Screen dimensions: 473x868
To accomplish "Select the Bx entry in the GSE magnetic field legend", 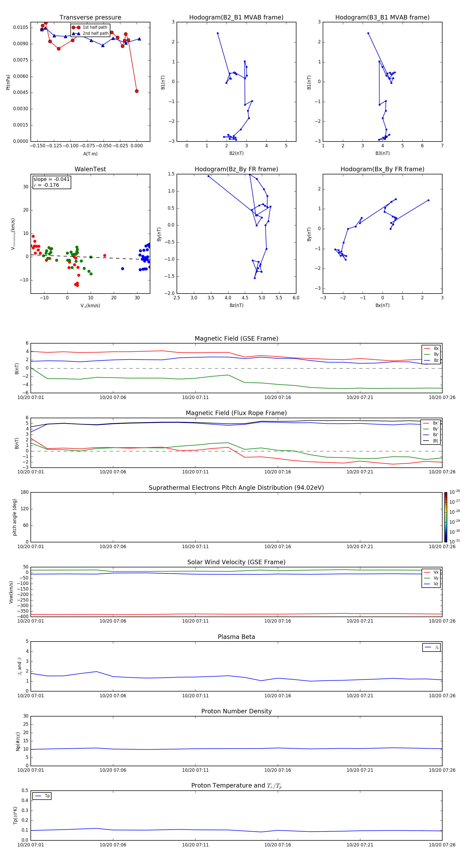I will [x=431, y=349].
